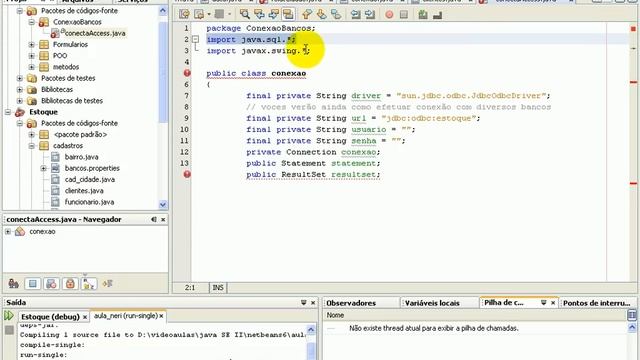Select clientes.java in project tree
The width and height of the screenshot is (640, 360).
(x=84, y=191)
